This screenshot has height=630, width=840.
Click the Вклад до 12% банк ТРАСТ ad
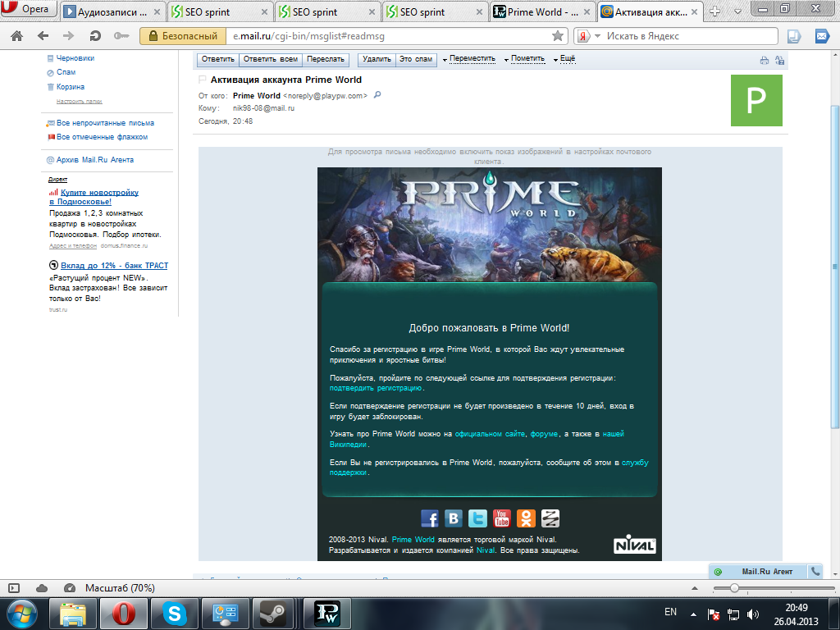coord(114,265)
